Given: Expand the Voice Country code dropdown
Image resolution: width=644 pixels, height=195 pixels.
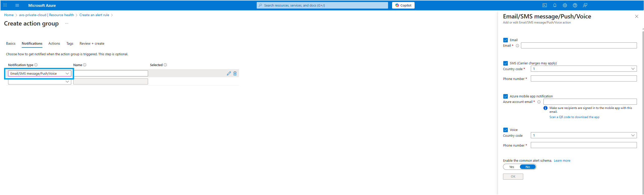Looking at the screenshot, I should 584,135.
